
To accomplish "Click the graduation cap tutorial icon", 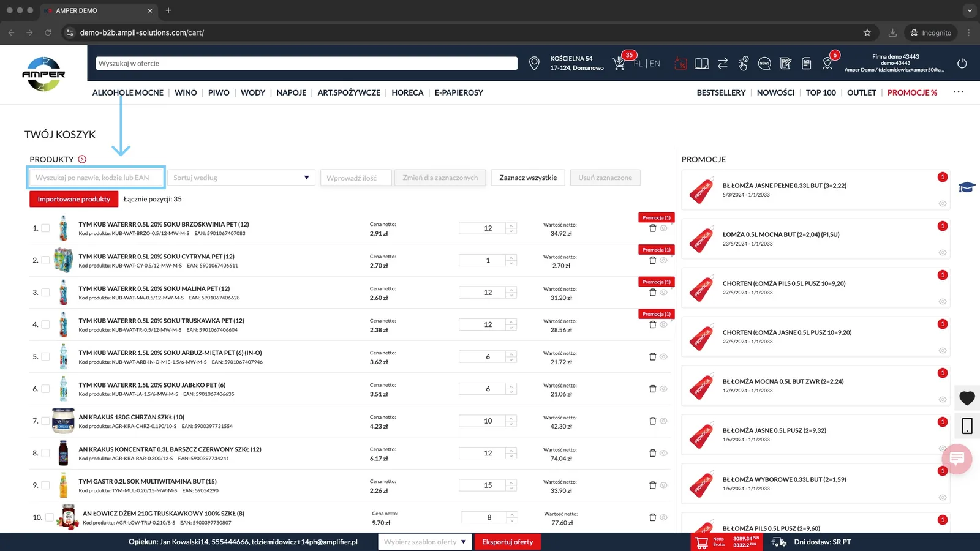I will [x=967, y=187].
